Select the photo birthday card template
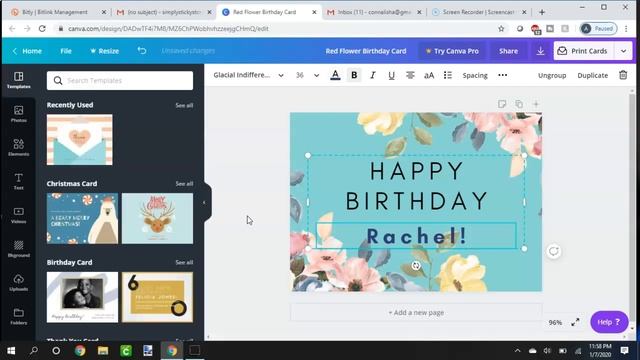The width and height of the screenshot is (640, 360). point(82,297)
